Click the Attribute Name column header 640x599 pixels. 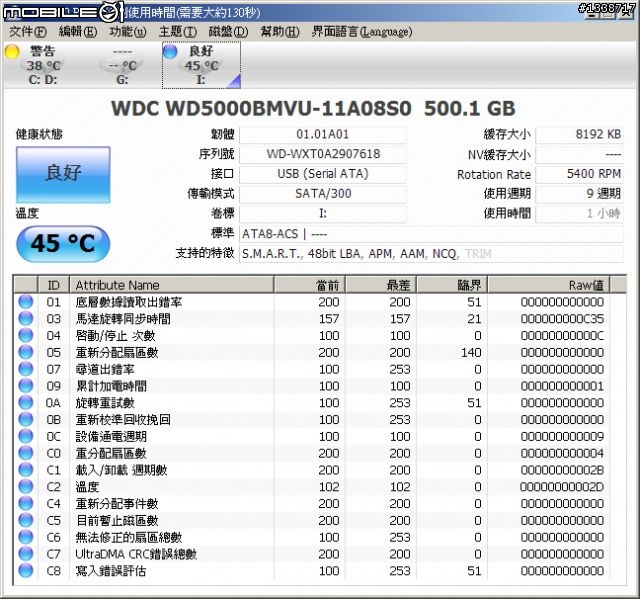click(171, 285)
